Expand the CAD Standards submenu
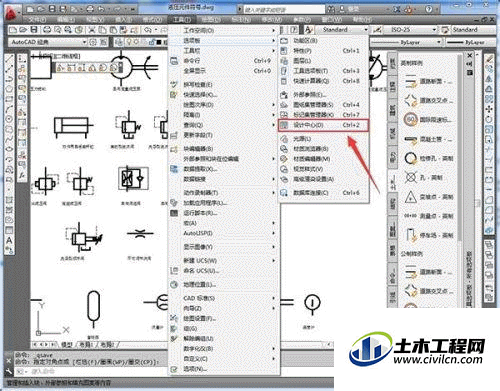The width and height of the screenshot is (500, 391). tap(223, 298)
